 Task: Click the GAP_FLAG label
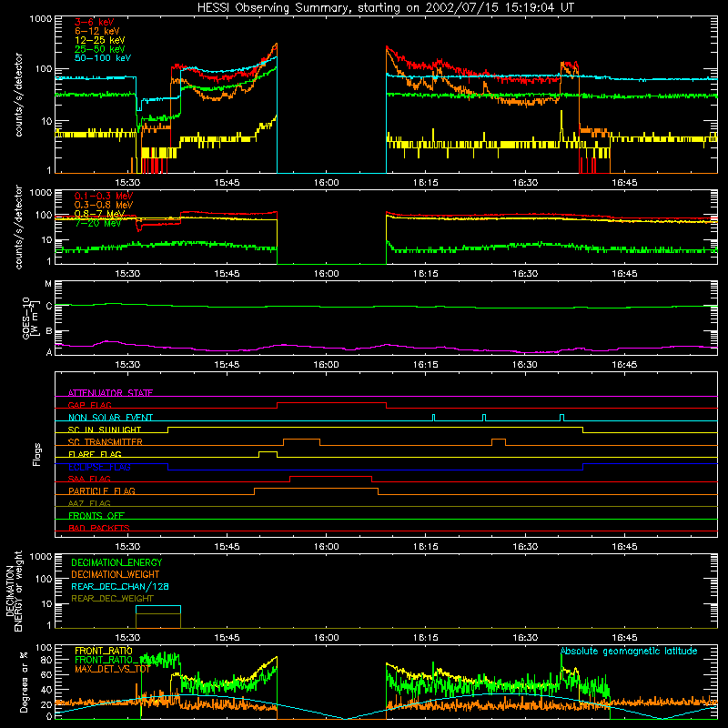tap(89, 405)
